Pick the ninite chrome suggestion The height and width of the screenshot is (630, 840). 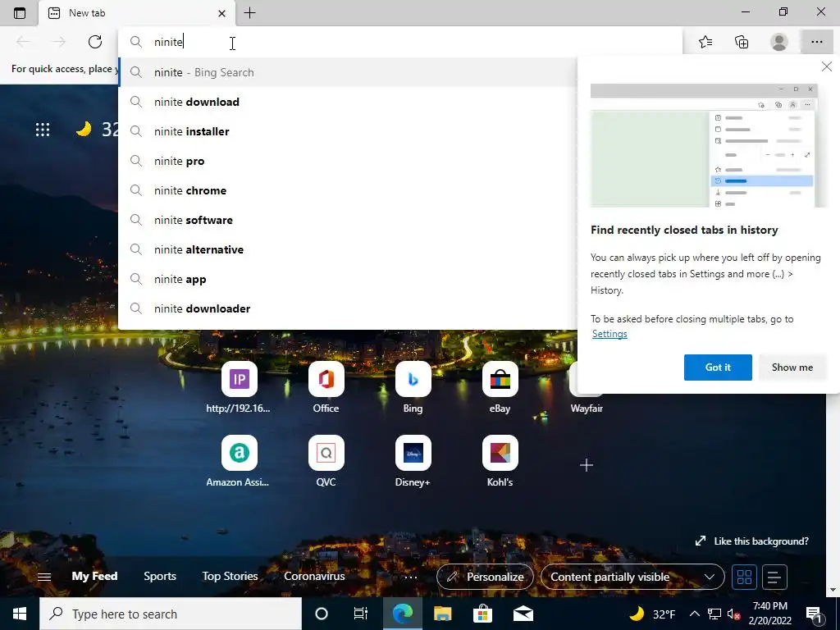coord(348,190)
